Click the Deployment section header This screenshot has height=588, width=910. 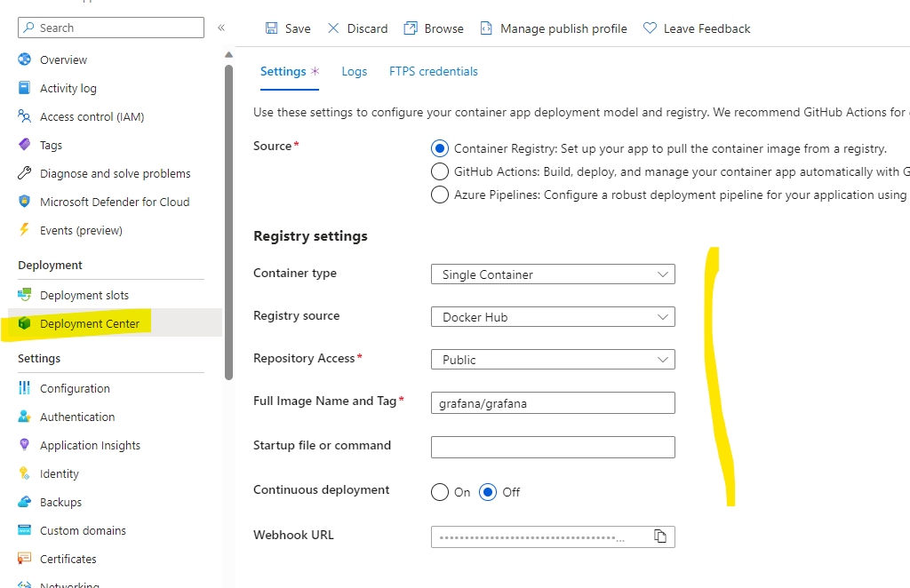tap(50, 265)
